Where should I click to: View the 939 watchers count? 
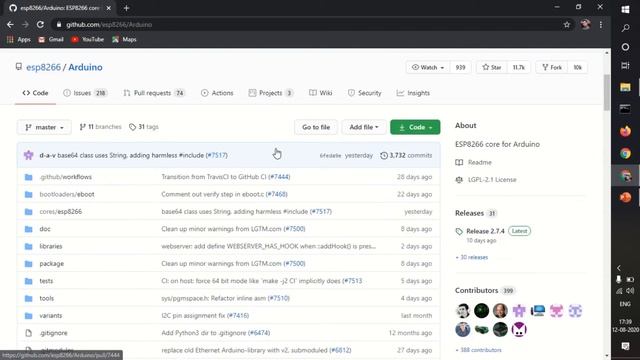tap(460, 67)
